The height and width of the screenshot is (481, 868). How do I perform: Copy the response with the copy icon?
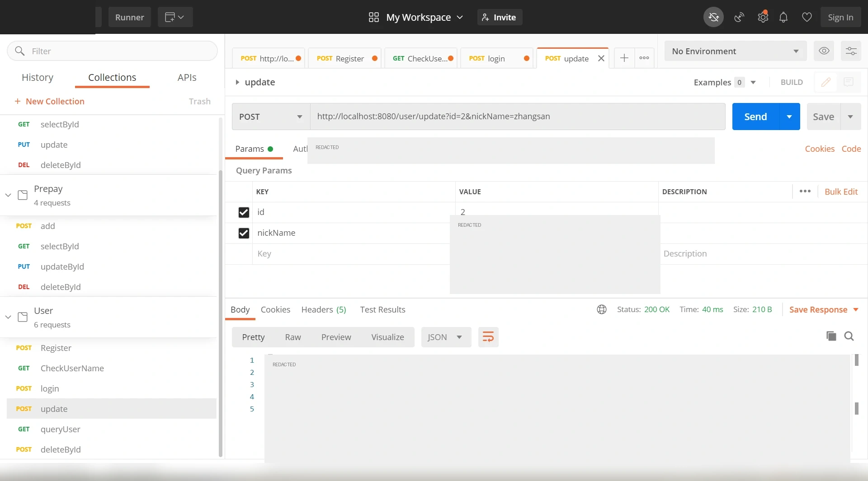(831, 336)
